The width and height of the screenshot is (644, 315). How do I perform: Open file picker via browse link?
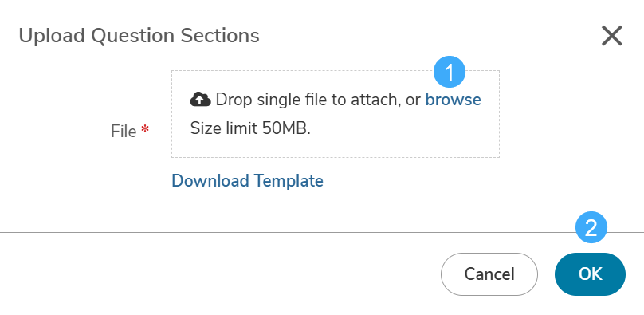453,100
